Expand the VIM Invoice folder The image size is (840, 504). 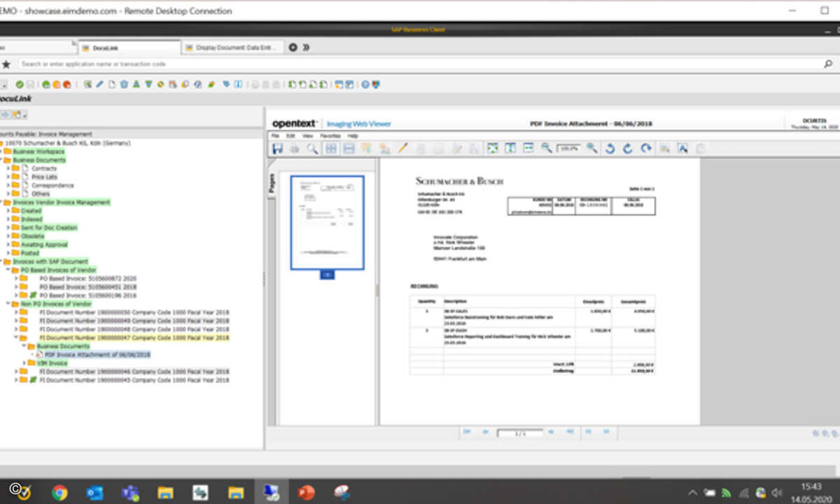[24, 363]
